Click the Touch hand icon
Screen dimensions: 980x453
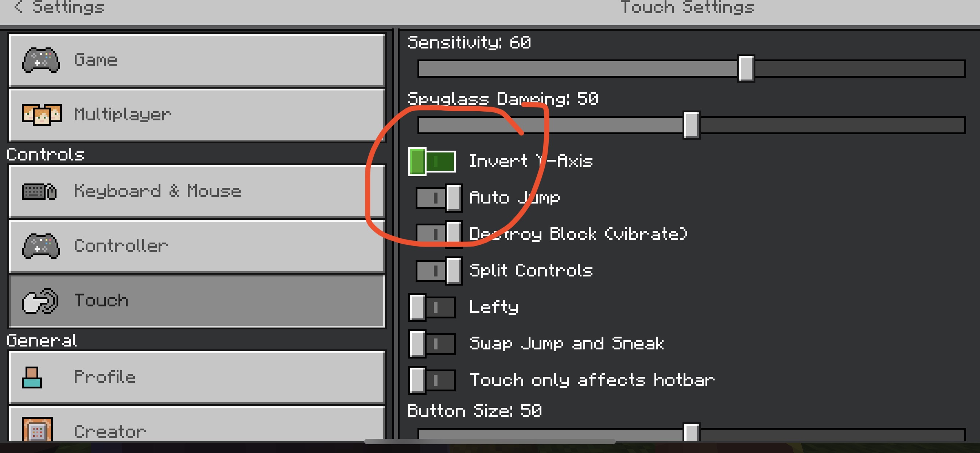pyautogui.click(x=40, y=301)
